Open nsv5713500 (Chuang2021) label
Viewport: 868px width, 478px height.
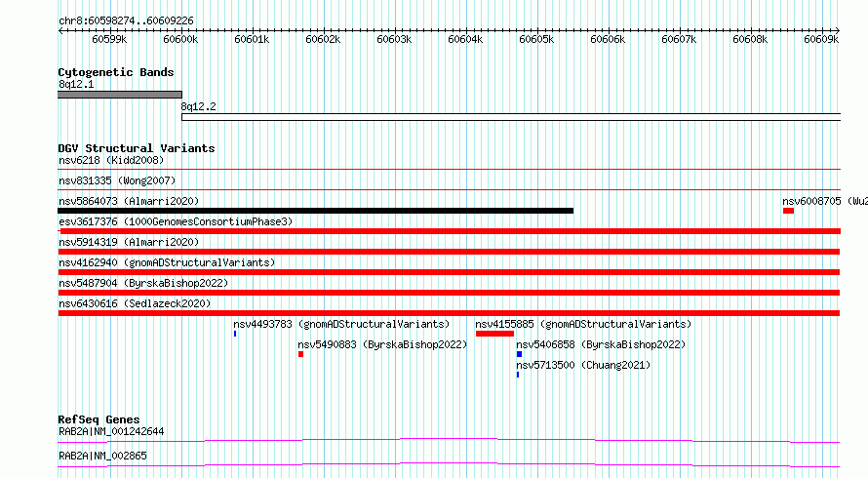pos(583,365)
